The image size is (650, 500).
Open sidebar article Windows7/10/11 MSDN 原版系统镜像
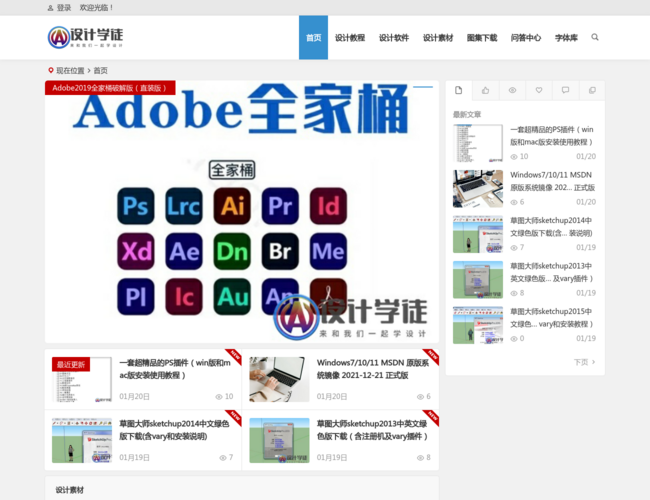[x=553, y=181]
